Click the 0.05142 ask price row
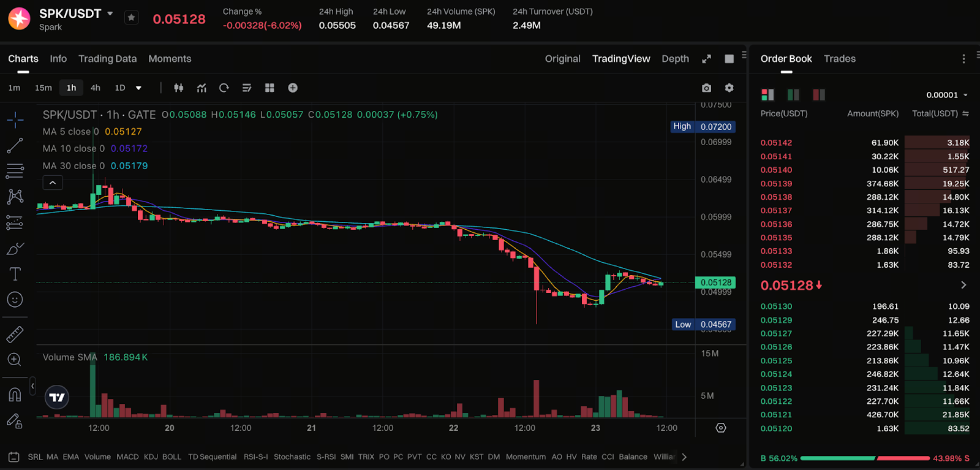980x470 pixels. pyautogui.click(x=865, y=143)
